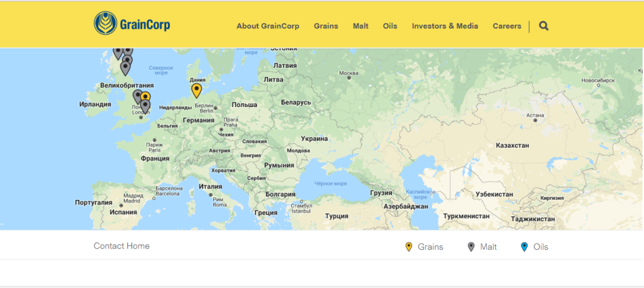The image size is (644, 288).
Task: Click the Астана city label
Action: (535, 116)
